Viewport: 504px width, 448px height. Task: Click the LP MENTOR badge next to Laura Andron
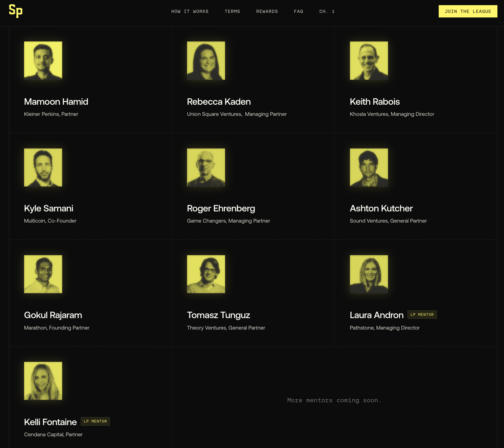pyautogui.click(x=422, y=314)
